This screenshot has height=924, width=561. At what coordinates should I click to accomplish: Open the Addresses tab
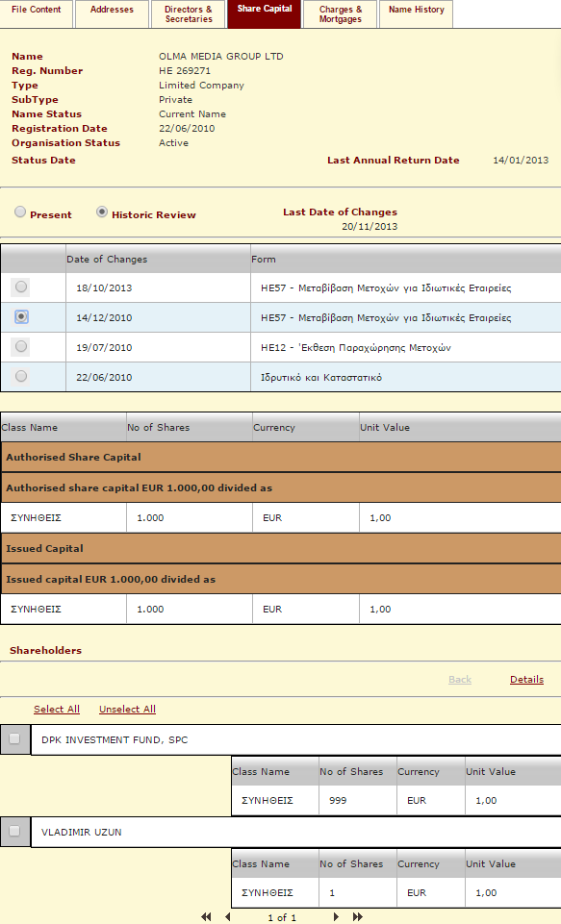112,13
